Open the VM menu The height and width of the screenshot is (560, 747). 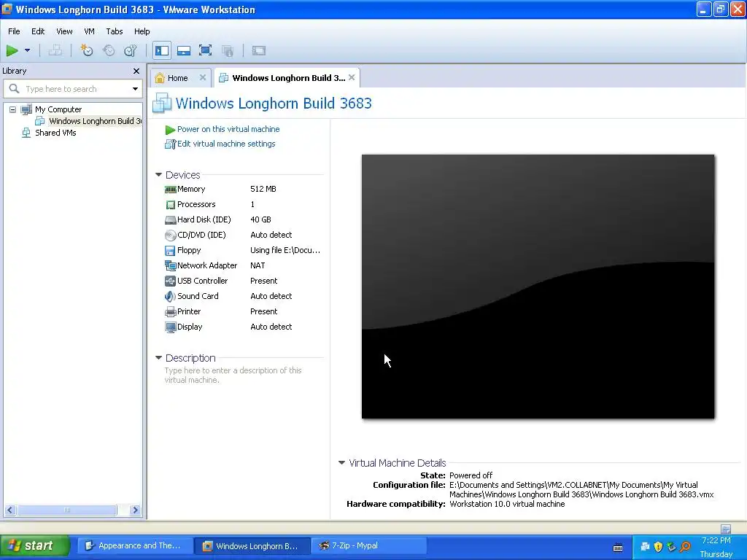pyautogui.click(x=89, y=31)
